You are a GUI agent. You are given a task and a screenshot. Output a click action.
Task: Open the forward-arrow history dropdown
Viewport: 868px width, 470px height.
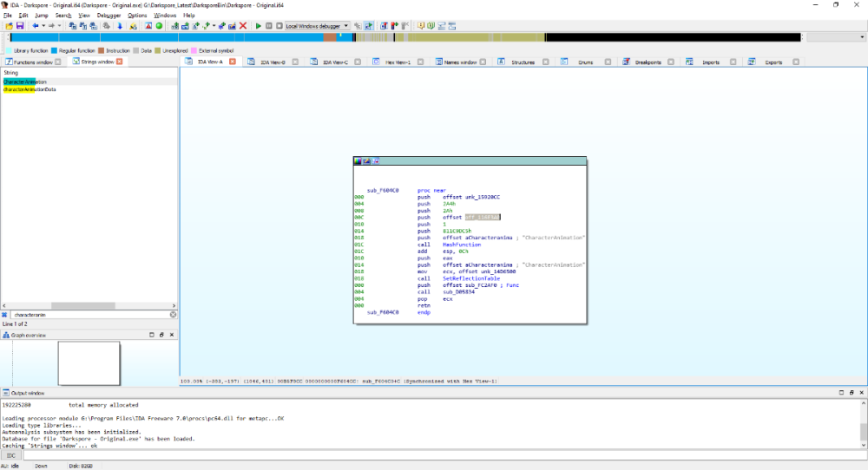pos(59,26)
